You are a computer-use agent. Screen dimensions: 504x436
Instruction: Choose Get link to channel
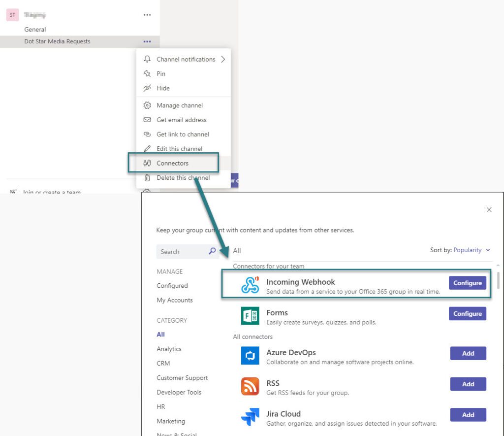pyautogui.click(x=183, y=134)
